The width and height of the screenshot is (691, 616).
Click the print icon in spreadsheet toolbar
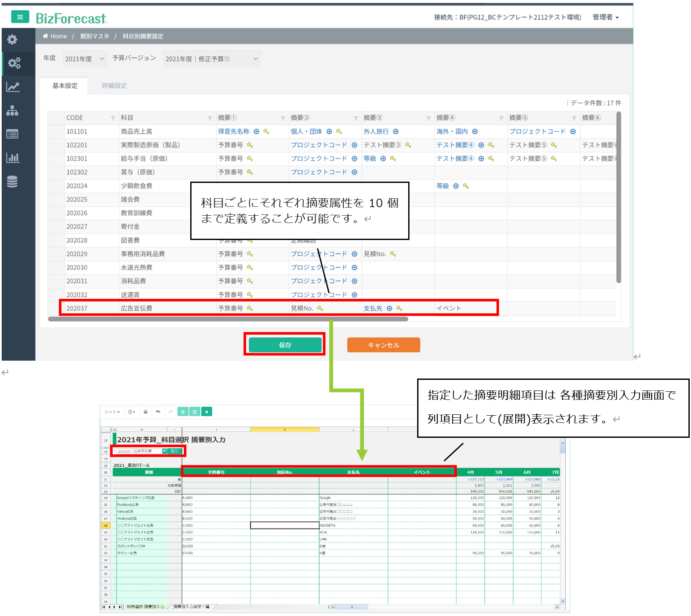(x=145, y=412)
